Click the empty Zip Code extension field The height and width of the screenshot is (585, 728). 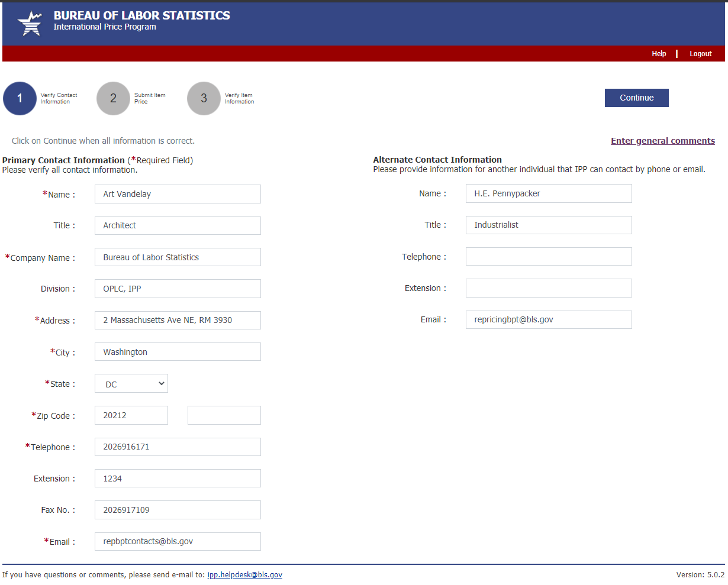click(224, 415)
